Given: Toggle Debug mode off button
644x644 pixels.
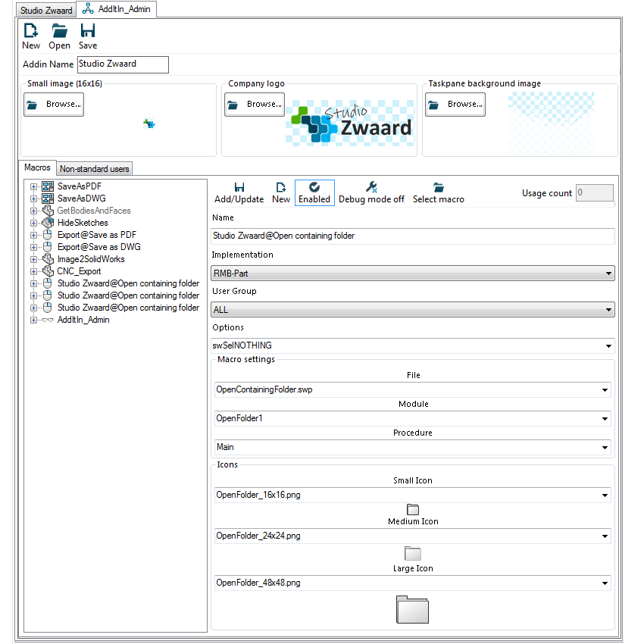Looking at the screenshot, I should point(371,193).
